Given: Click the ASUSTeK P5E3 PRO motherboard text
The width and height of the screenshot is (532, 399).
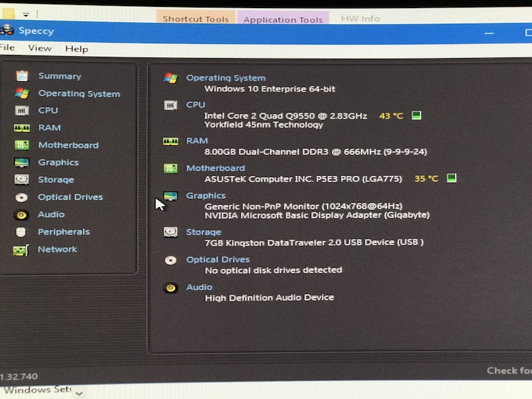Looking at the screenshot, I should (303, 179).
